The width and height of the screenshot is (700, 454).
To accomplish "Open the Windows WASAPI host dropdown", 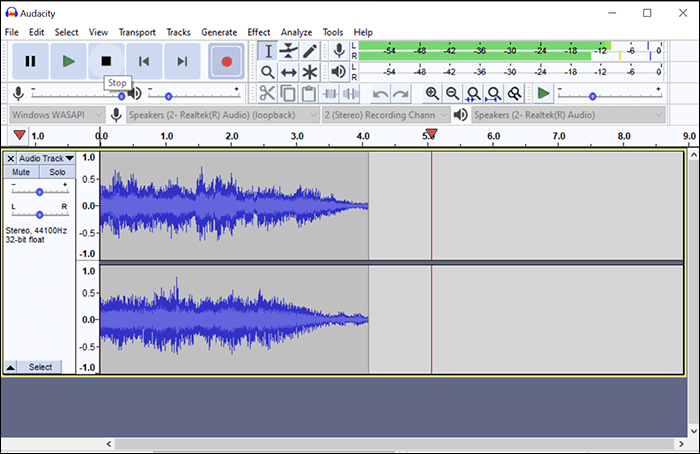I will point(57,114).
